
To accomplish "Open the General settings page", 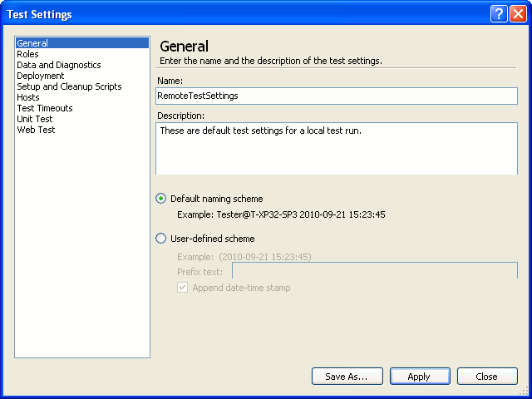I will pyautogui.click(x=32, y=43).
